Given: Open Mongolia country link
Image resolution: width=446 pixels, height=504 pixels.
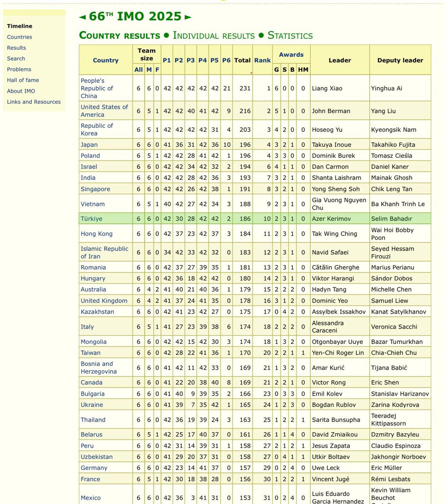Looking at the screenshot, I should click(x=94, y=342).
